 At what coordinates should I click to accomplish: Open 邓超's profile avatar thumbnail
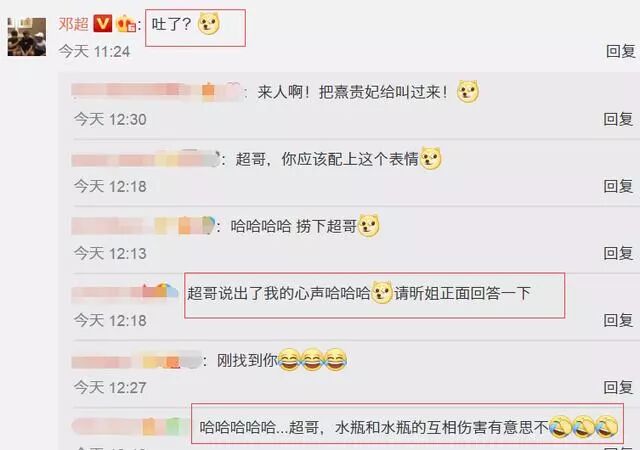[27, 37]
